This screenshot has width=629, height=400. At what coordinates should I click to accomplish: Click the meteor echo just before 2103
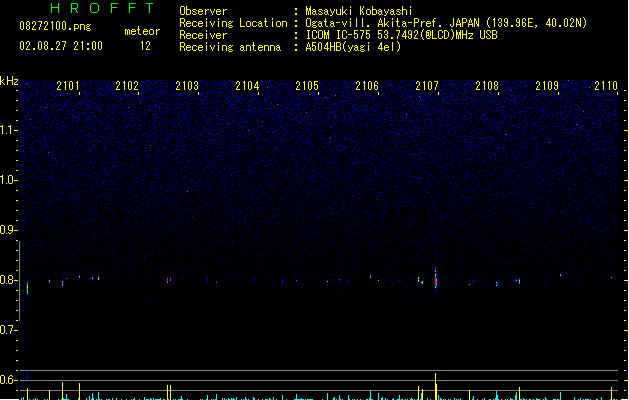169,280
